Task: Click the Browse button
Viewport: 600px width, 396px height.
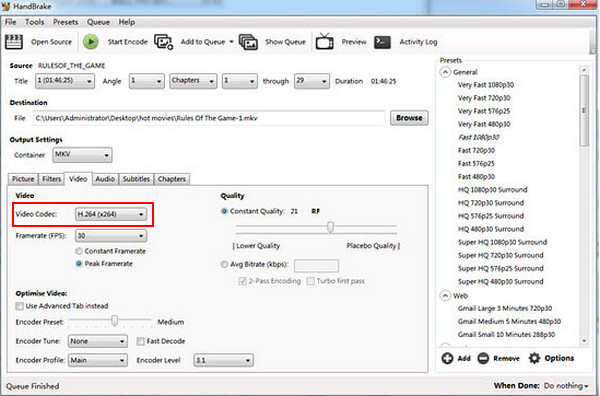Action: coord(409,118)
